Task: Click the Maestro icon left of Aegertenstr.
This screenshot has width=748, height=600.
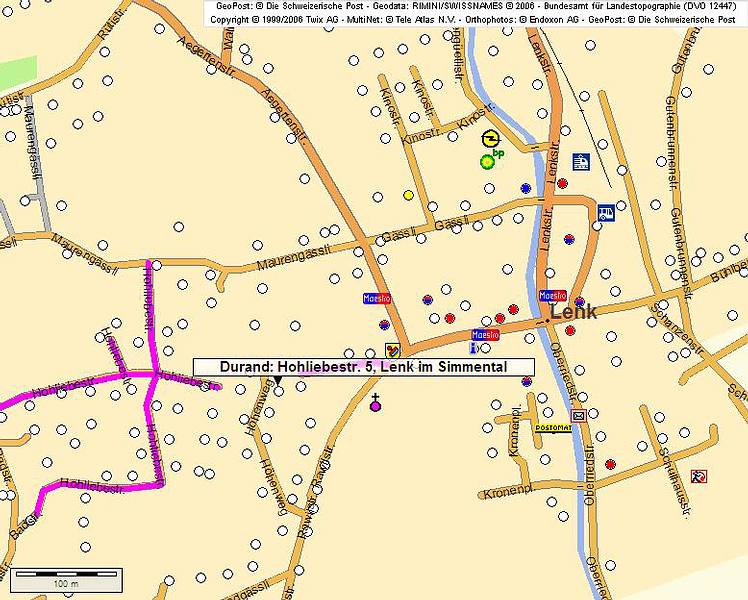Action: point(376,298)
